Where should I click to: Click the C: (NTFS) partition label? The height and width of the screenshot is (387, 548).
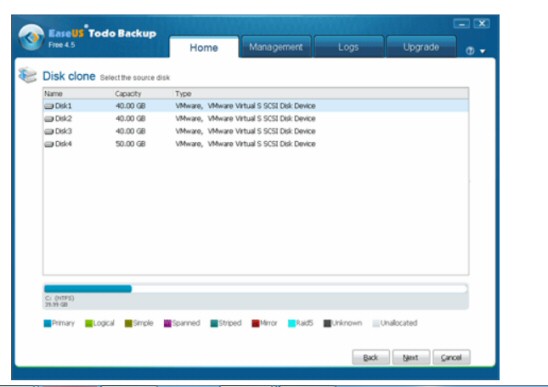point(59,298)
